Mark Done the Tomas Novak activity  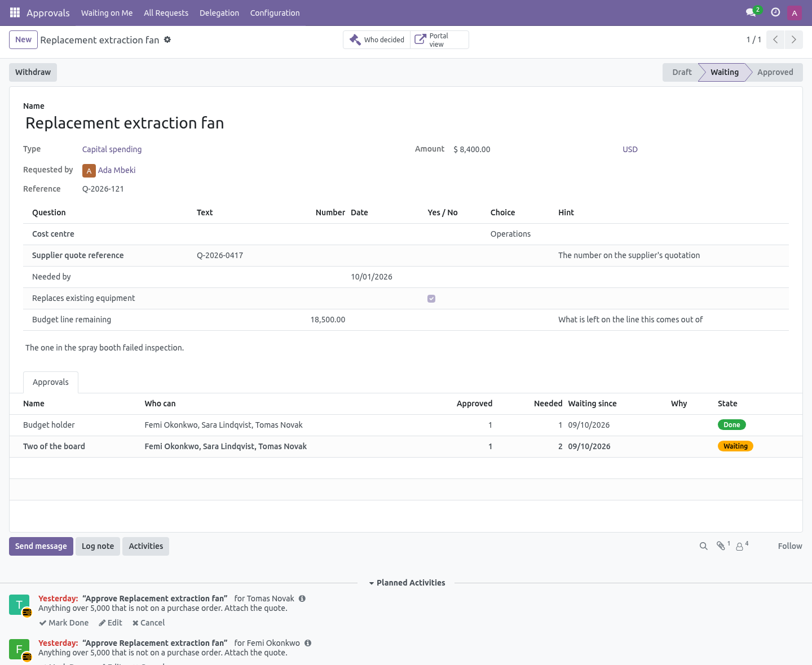point(64,623)
